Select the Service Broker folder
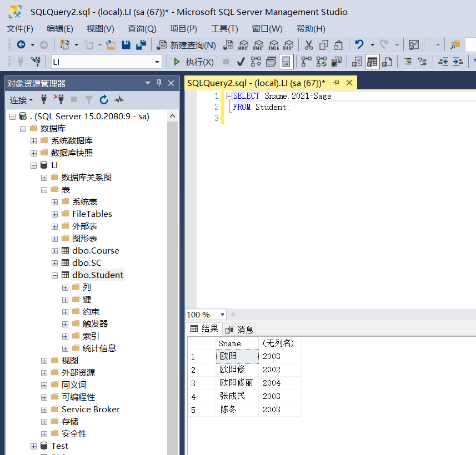The image size is (476, 455). (91, 410)
